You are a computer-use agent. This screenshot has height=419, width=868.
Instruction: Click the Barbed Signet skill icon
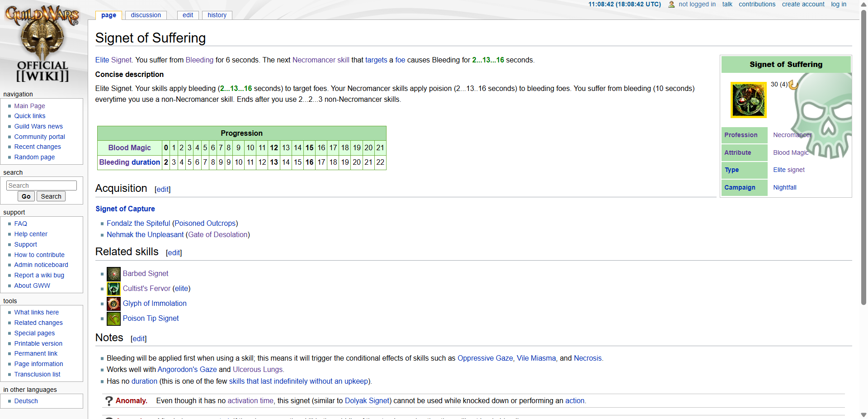(113, 274)
